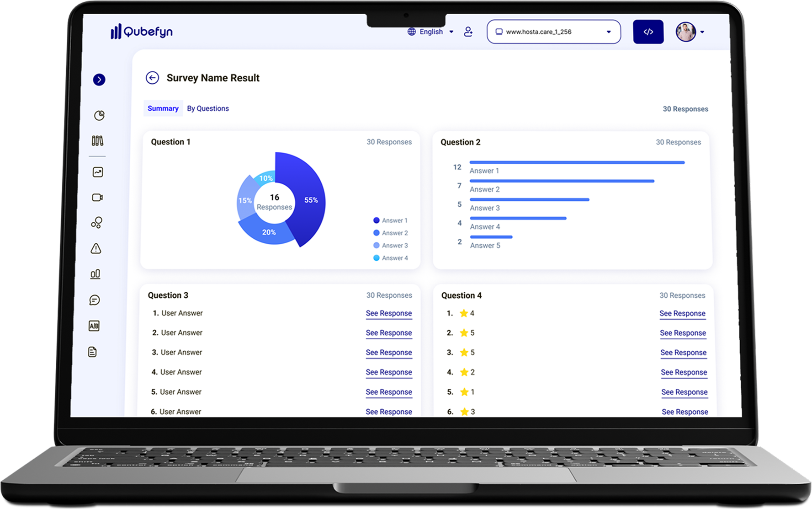Click the '16 Responses' pie chart center

point(274,202)
